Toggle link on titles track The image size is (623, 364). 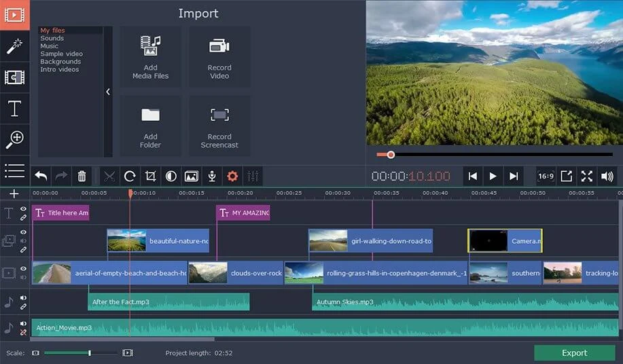[24, 217]
